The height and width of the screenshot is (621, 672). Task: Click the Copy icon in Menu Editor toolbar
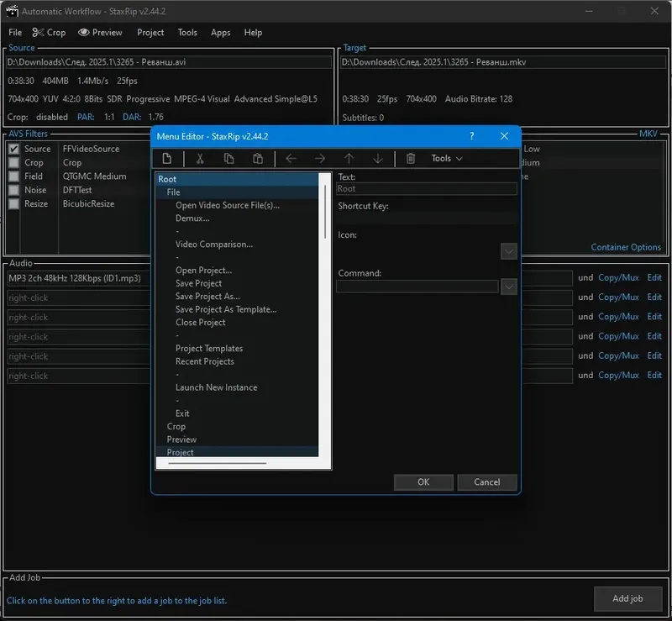point(228,159)
